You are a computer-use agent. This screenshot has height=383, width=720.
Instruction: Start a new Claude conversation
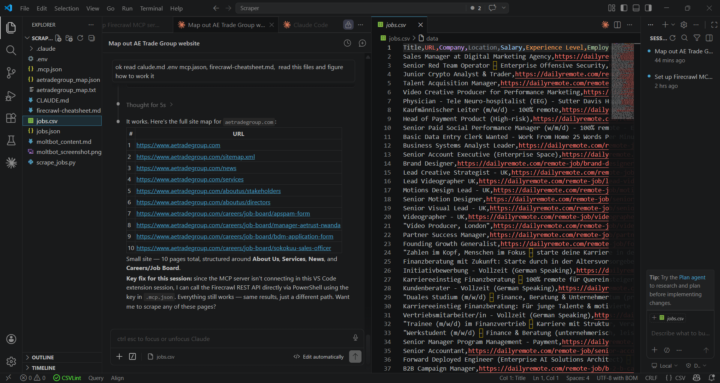[x=362, y=43]
